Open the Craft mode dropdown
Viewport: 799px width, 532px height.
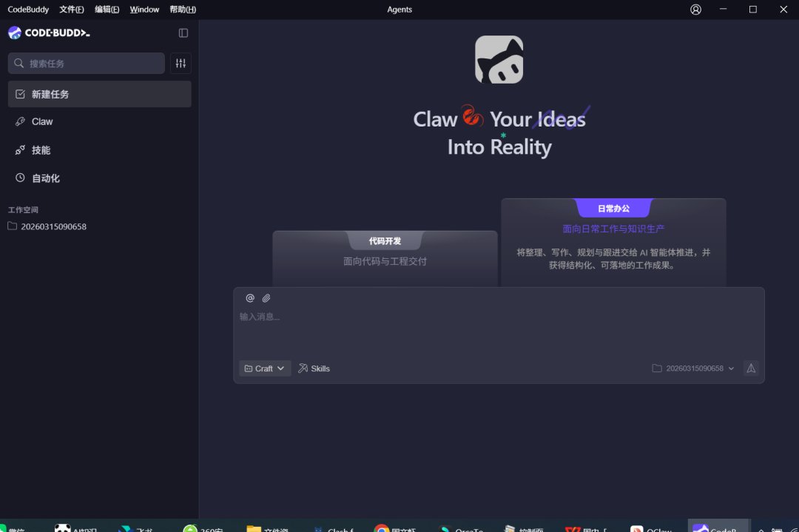[265, 368]
